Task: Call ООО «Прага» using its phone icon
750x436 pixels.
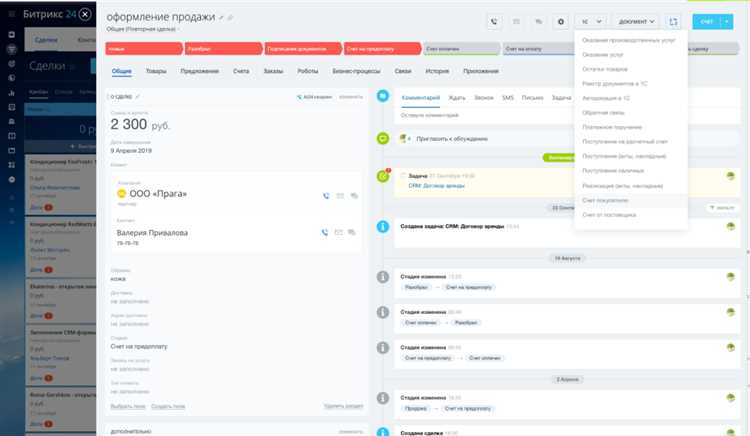Action: click(326, 196)
